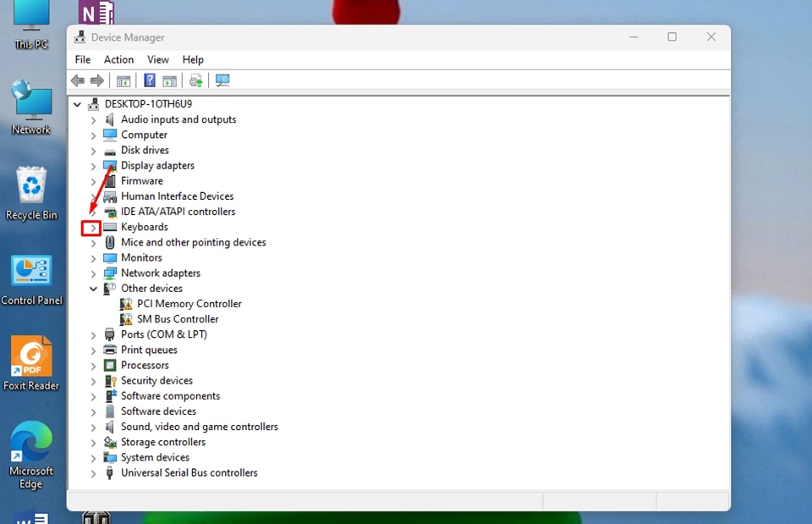
Task: Open the Action menu
Action: point(118,59)
